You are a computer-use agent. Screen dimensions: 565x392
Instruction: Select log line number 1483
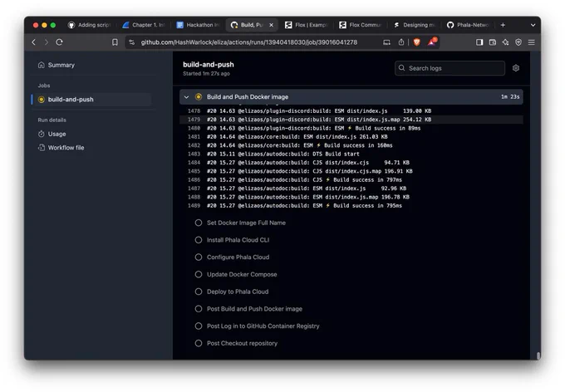[194, 154]
